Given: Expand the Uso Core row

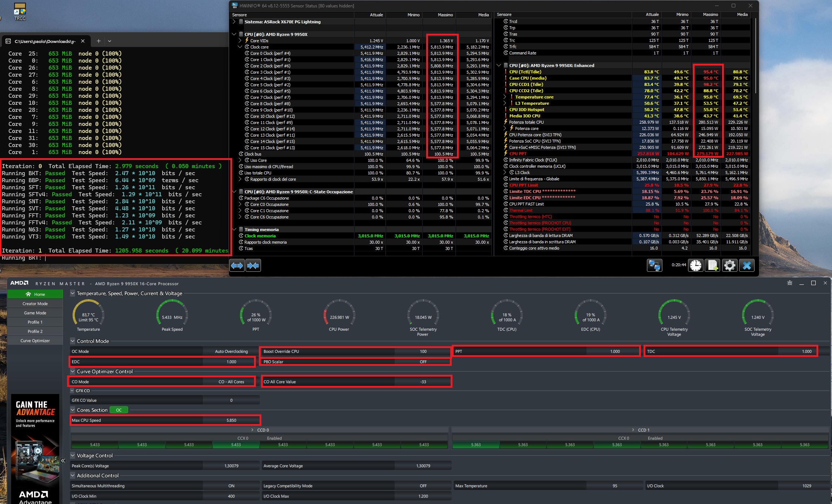Looking at the screenshot, I should 240,160.
